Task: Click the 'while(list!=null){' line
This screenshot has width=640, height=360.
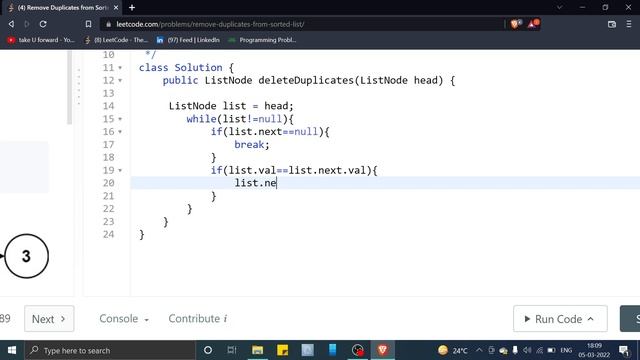Action: click(x=240, y=119)
